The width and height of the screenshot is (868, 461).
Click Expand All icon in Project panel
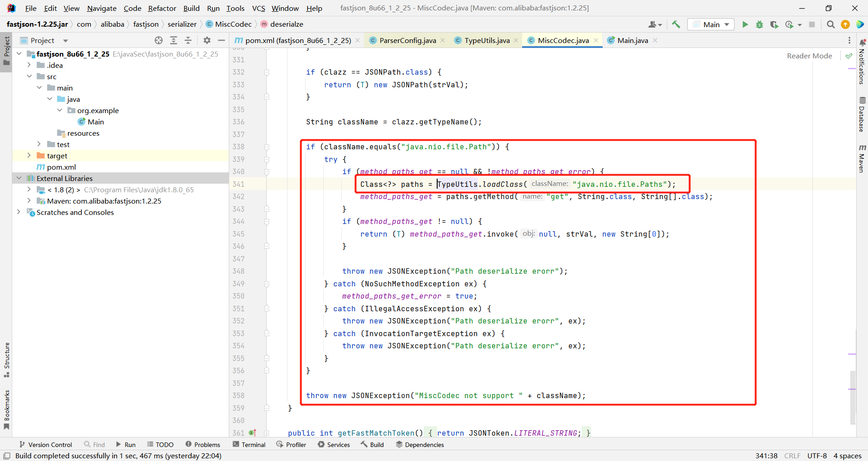click(173, 40)
